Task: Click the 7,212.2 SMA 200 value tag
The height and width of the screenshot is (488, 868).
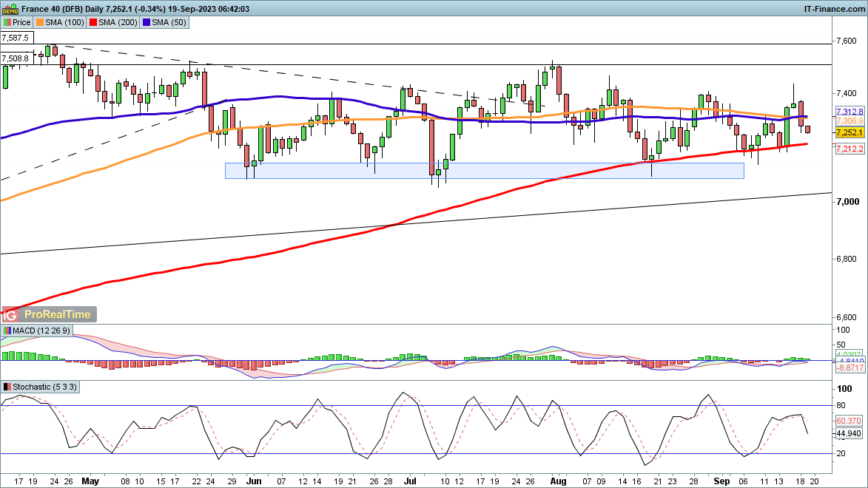Action: (850, 149)
